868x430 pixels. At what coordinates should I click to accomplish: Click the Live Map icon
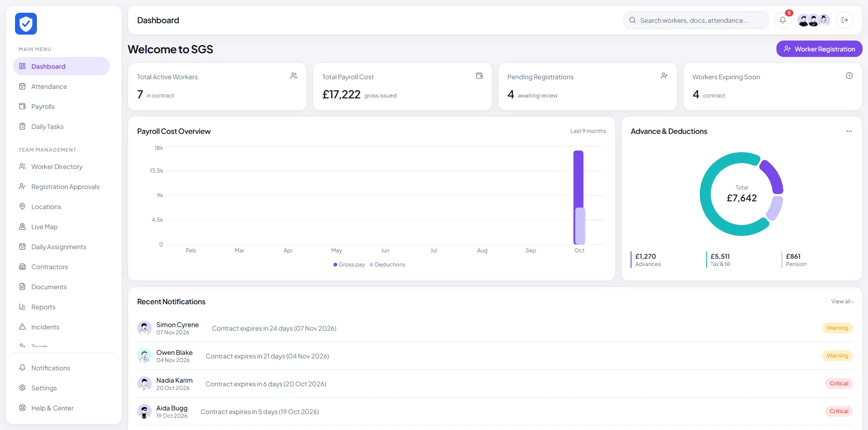[x=22, y=226]
